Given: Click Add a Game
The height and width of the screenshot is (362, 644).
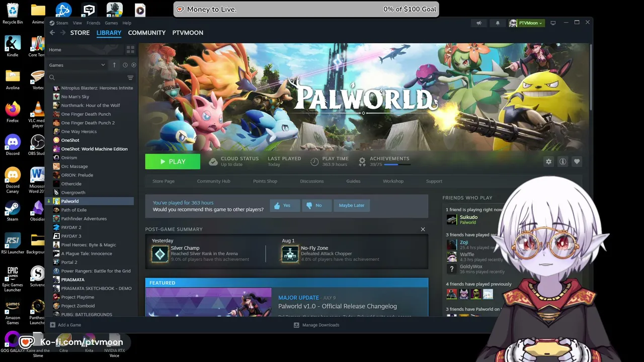Looking at the screenshot, I should 65,325.
